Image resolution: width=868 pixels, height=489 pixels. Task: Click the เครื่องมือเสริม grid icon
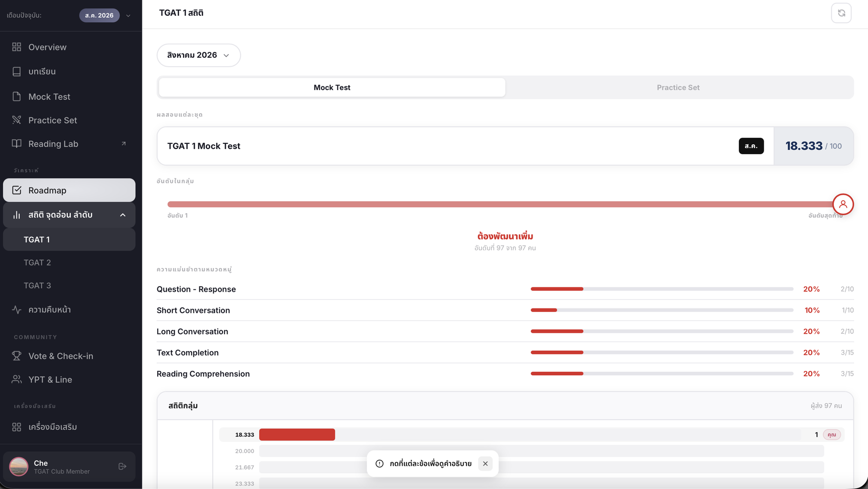pos(17,427)
